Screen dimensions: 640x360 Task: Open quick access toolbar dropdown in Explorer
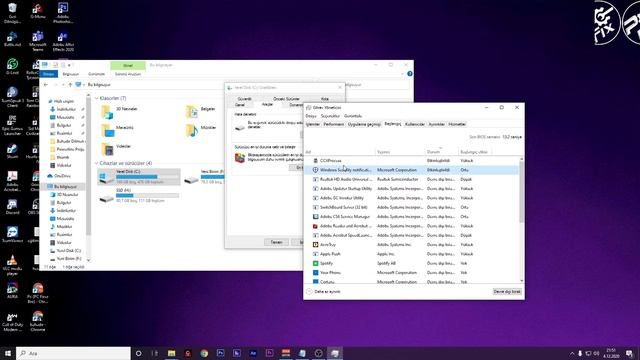(x=69, y=65)
